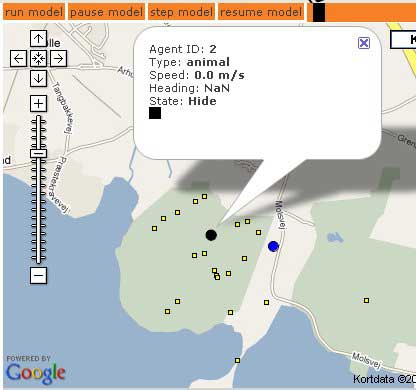Click the black marker in orange bar
Viewport: 416px width, 390px height.
click(x=319, y=13)
